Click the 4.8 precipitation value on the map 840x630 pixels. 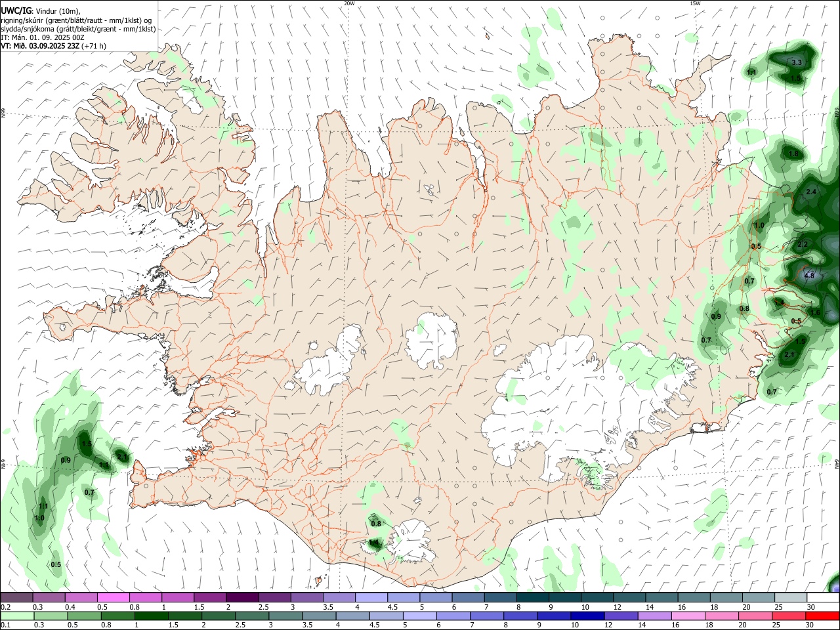click(x=809, y=276)
